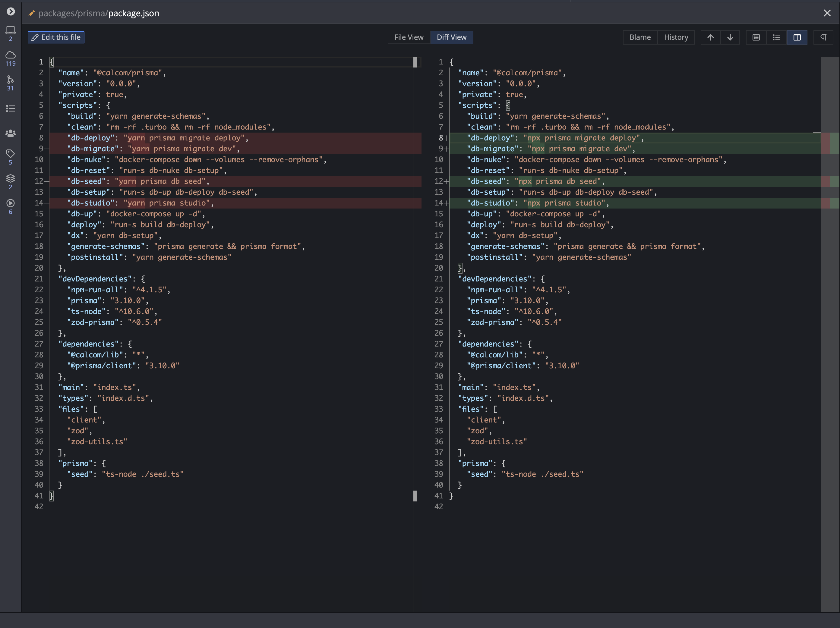The image size is (840, 628).
Task: Click the Edit this file button
Action: click(56, 37)
